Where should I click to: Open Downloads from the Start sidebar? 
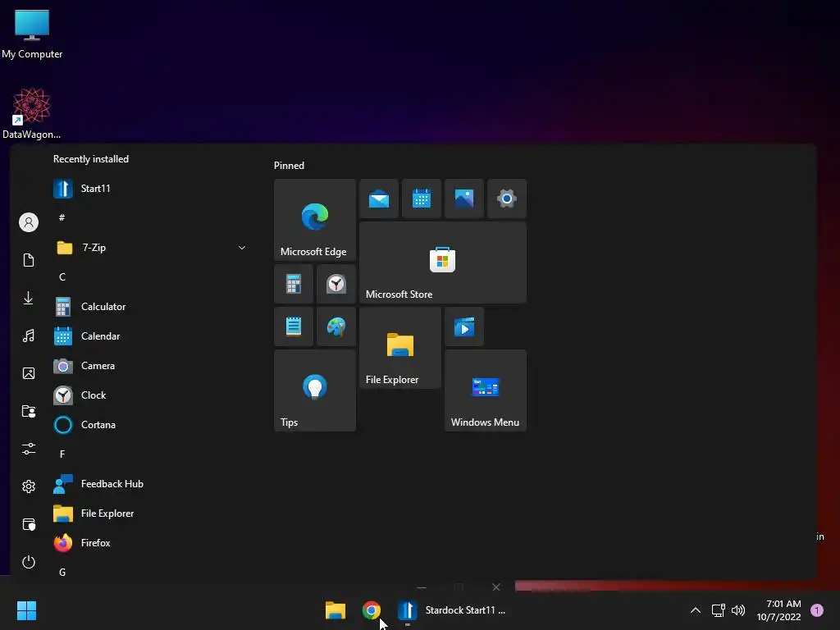(x=29, y=298)
